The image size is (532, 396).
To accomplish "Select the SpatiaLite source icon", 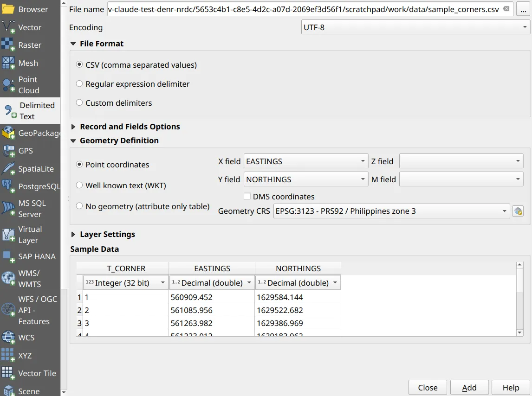I will pos(8,168).
